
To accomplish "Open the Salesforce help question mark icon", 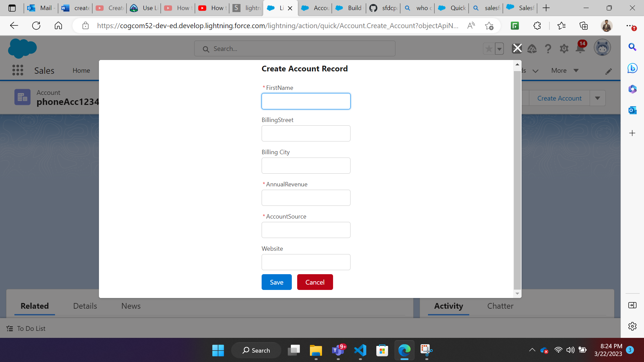I will (x=548, y=49).
